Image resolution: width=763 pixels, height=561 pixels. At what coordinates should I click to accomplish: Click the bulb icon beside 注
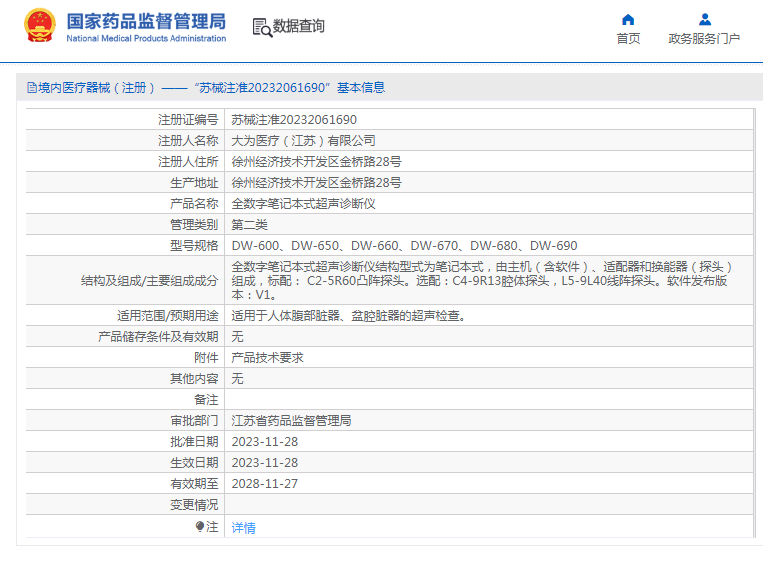point(200,526)
